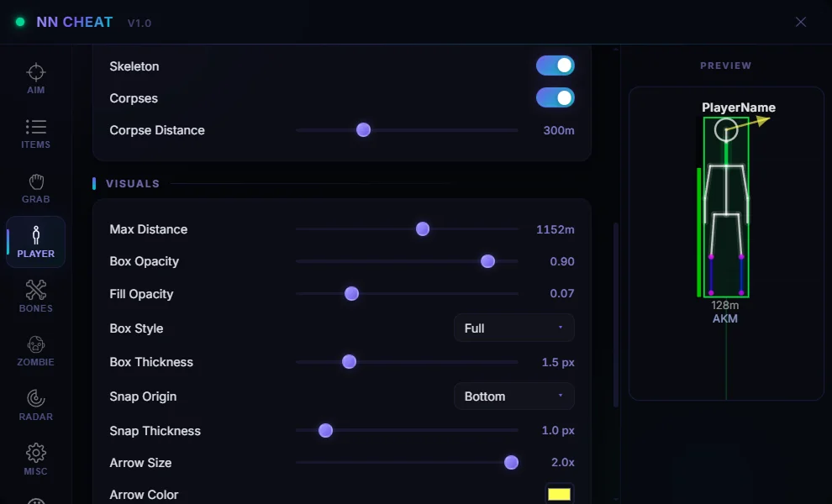Click the settings panel vertical scrollbar
The image size is (832, 504).
click(x=615, y=315)
